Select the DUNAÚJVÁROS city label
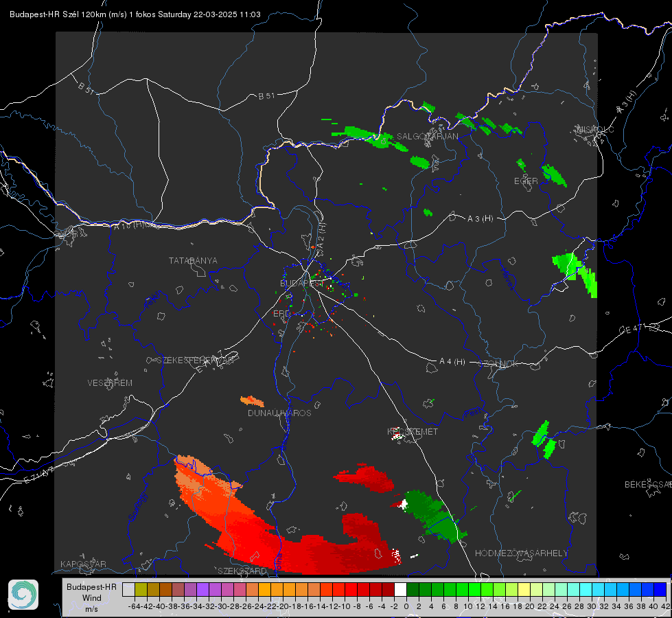The width and height of the screenshot is (672, 618). (279, 413)
